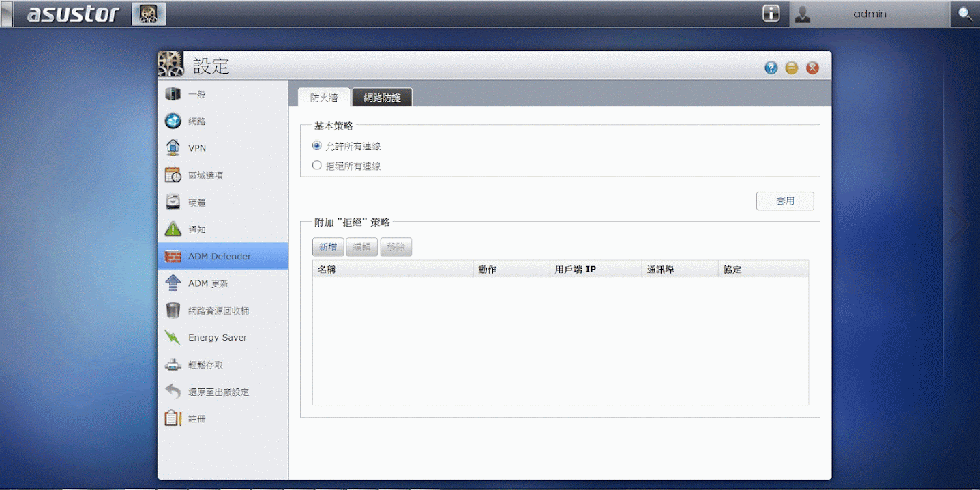Close the 設定 window
Viewport: 980px width, 490px height.
coord(812,68)
